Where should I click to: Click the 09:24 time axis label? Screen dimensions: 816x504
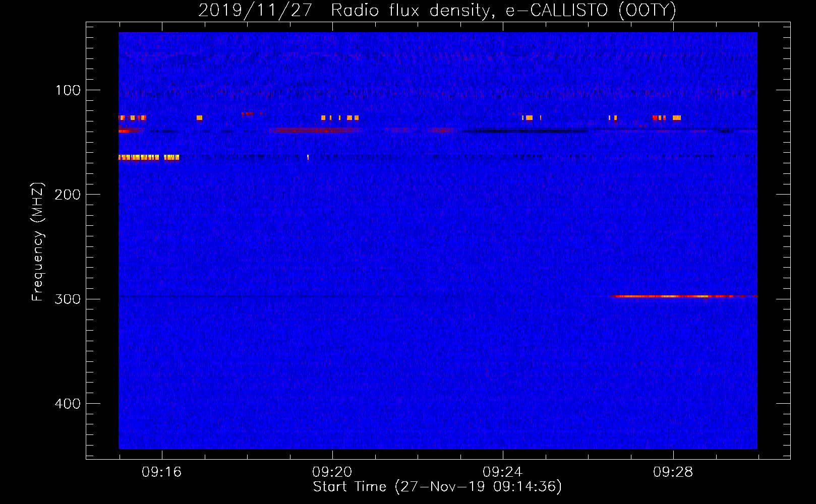(502, 472)
